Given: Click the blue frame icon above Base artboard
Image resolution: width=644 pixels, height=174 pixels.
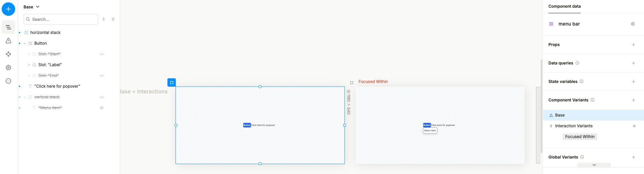Looking at the screenshot, I should click(x=172, y=82).
